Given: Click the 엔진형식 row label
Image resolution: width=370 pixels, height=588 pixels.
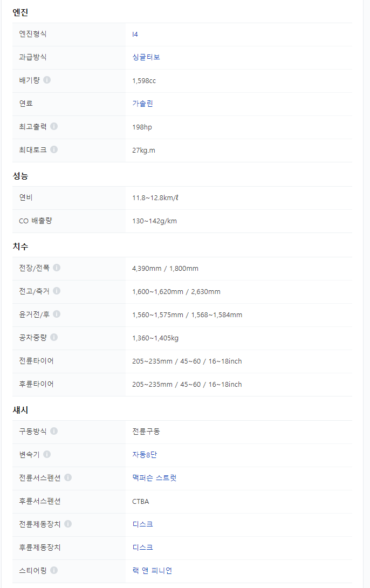Looking at the screenshot, I should point(33,34).
